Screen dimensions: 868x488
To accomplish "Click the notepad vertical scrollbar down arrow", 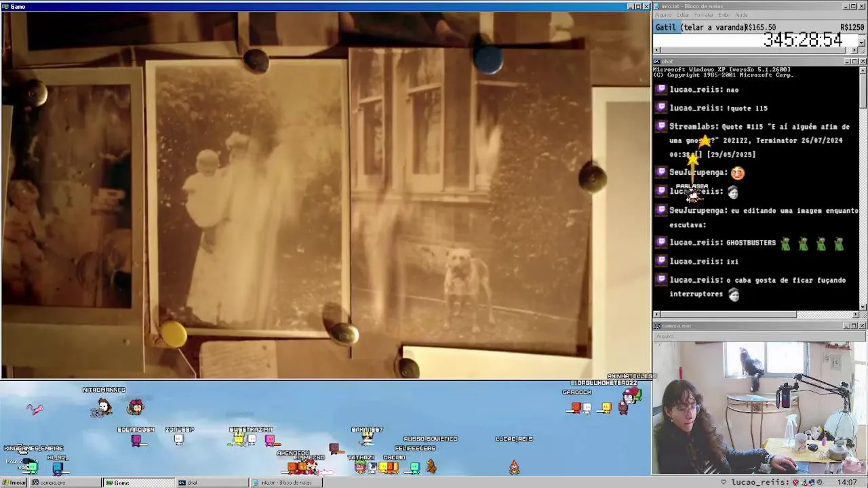I will (x=862, y=43).
